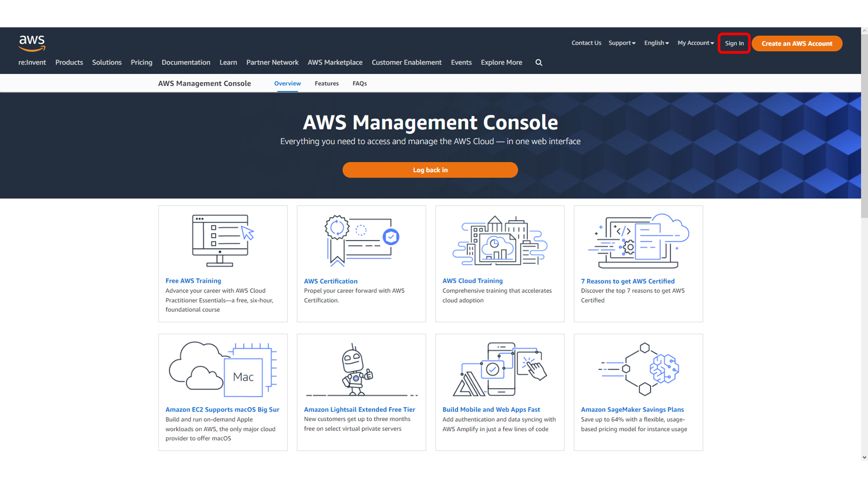868x488 pixels.
Task: Open Build Mobile and Web Apps Fast link
Action: click(491, 410)
